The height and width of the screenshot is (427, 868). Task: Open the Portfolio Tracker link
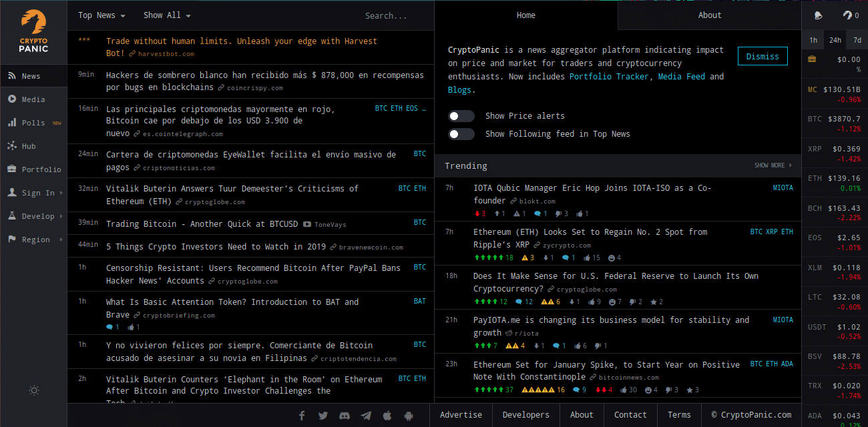(609, 77)
